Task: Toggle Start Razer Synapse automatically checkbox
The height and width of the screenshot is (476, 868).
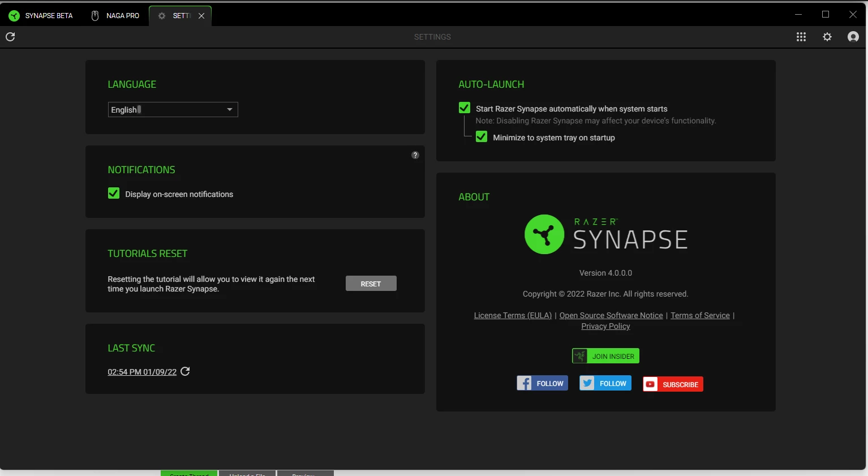Action: [465, 108]
